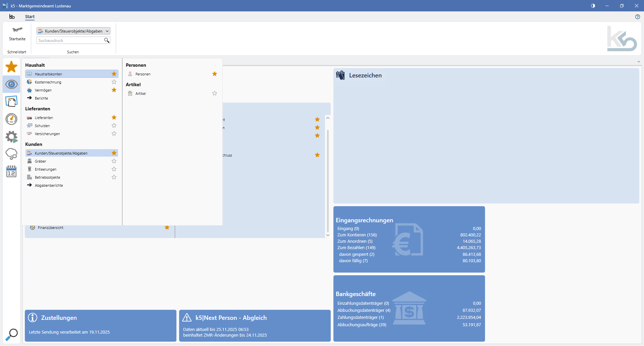Open Zum Kontieren (156) invoices
The image size is (644, 346).
coord(357,235)
